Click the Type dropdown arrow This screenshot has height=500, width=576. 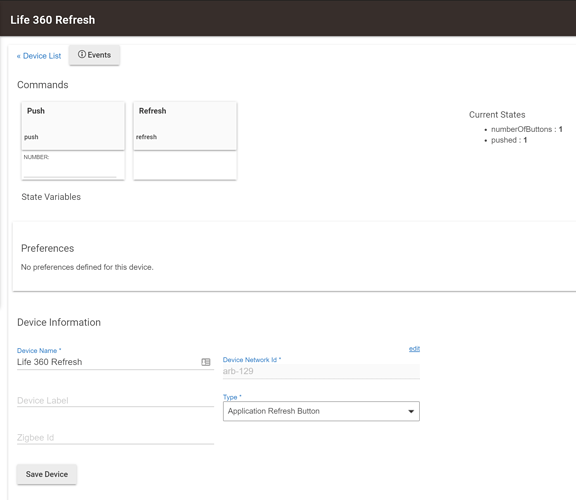pyautogui.click(x=411, y=411)
